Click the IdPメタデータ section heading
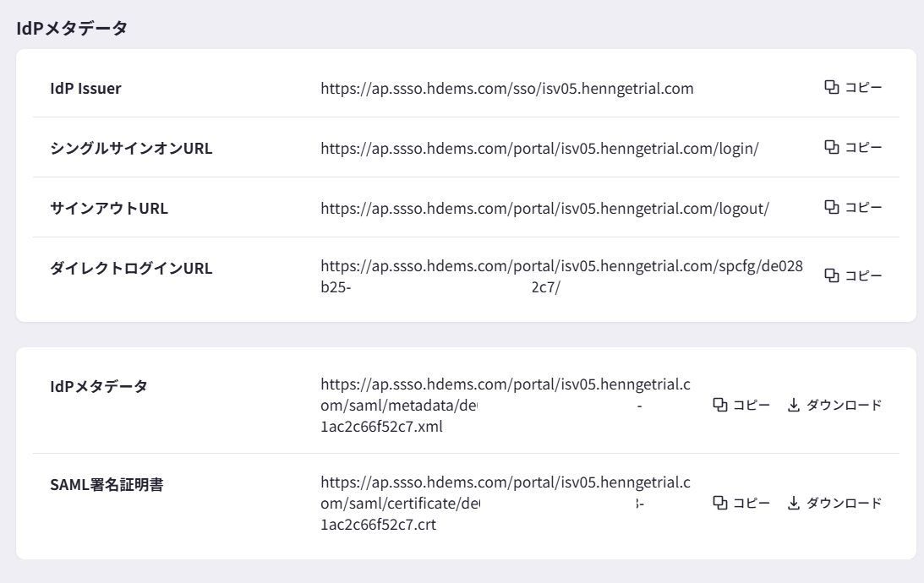924x583 pixels. (x=72, y=29)
